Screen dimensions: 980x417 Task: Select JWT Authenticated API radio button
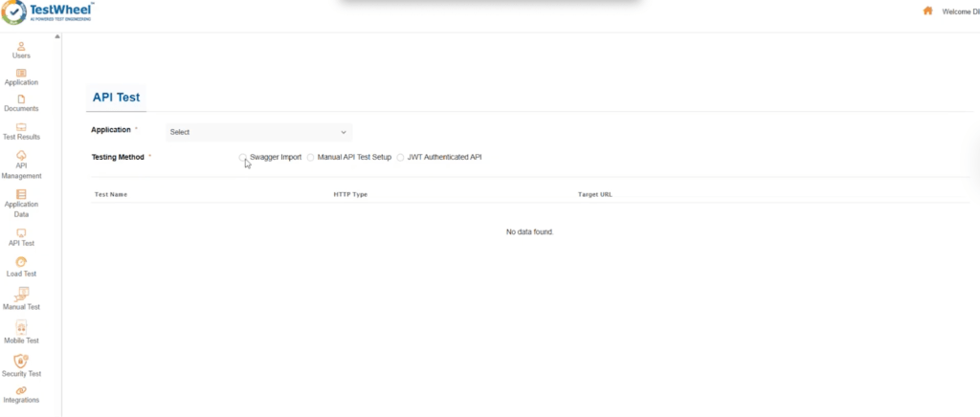(400, 158)
